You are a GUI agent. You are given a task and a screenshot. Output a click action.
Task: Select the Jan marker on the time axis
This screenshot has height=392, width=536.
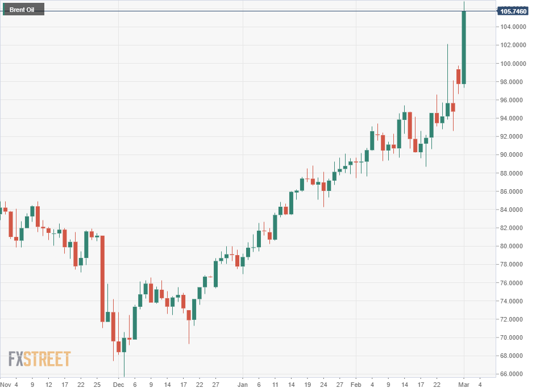coord(242,384)
